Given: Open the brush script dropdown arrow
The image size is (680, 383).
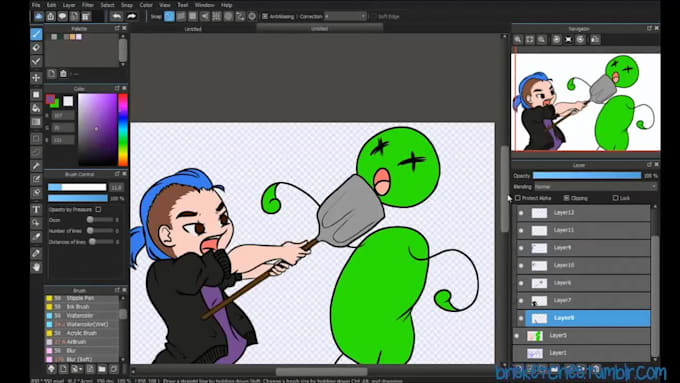Looking at the screenshot, I should pyautogui.click(x=77, y=369).
